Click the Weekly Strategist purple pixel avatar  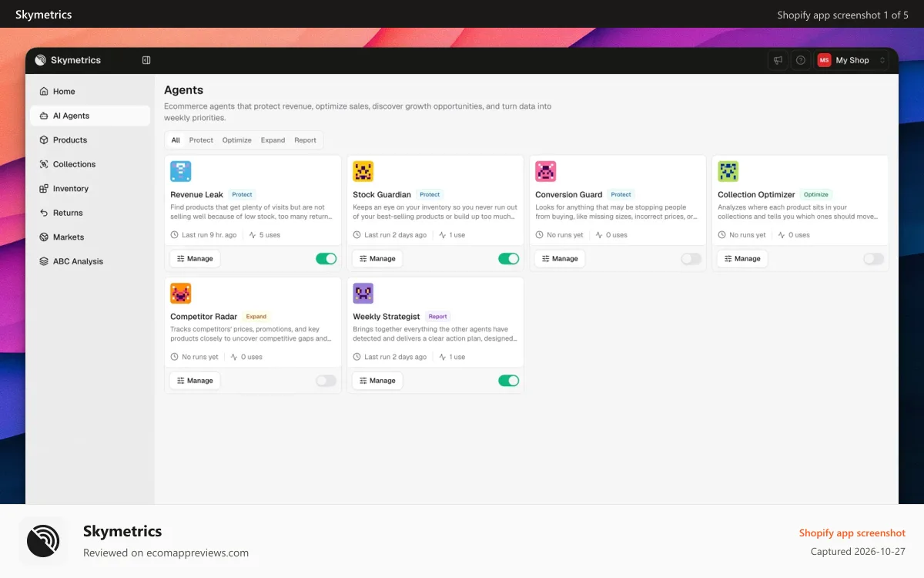tap(363, 293)
